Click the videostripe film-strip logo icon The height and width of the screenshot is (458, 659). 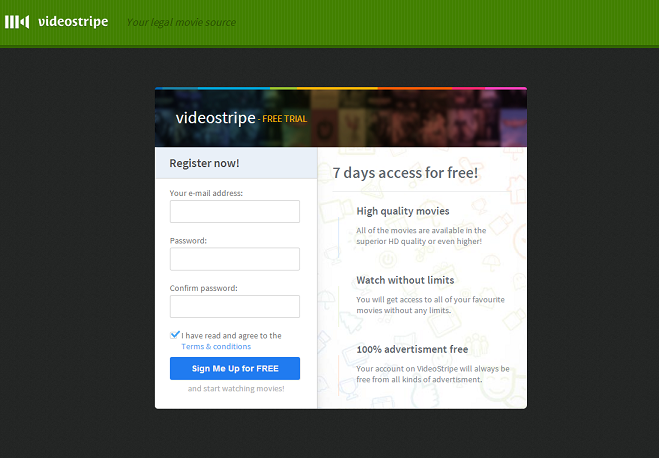click(17, 22)
